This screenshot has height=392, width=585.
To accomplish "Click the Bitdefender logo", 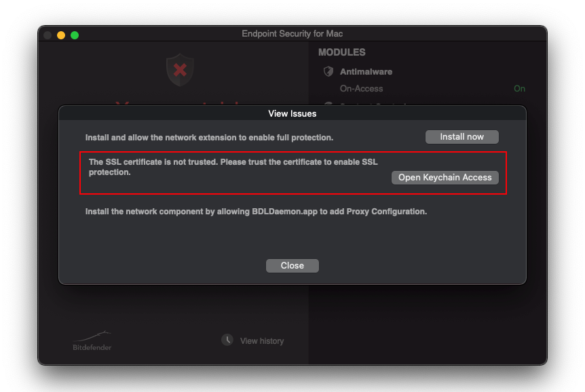I will [x=92, y=341].
